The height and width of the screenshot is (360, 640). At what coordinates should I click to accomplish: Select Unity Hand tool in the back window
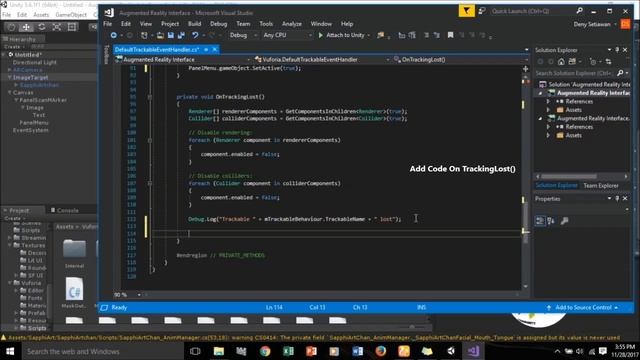[11, 27]
